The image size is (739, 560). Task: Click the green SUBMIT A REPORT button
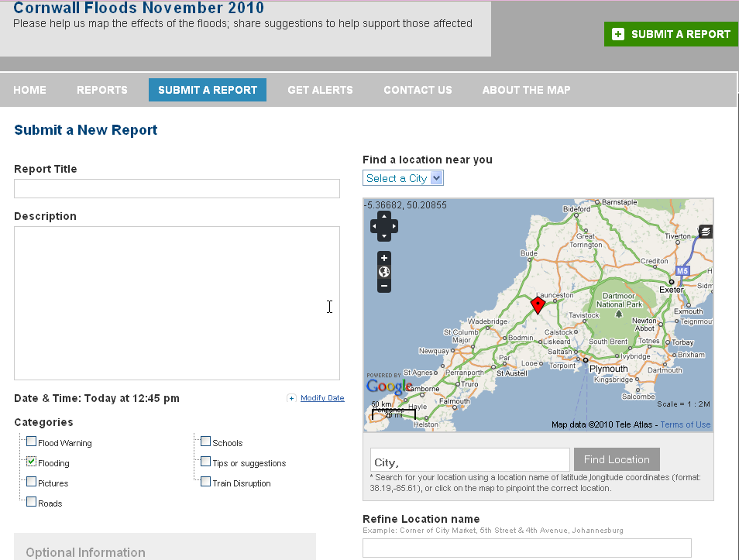click(670, 34)
